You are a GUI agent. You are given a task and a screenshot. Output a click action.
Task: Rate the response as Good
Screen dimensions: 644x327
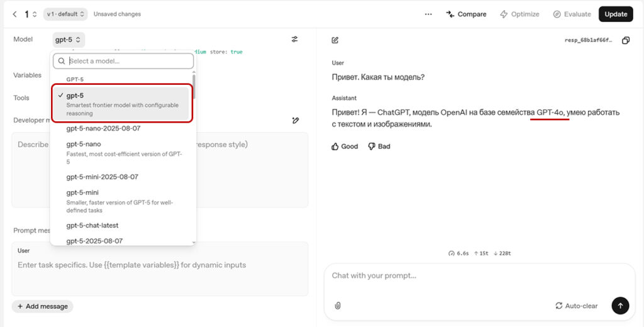[345, 147]
